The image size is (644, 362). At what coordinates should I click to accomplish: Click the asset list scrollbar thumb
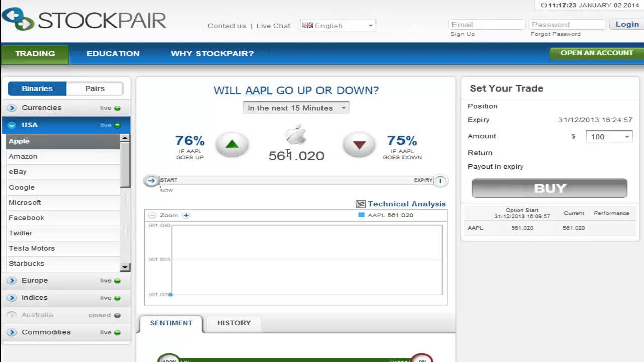[125, 164]
